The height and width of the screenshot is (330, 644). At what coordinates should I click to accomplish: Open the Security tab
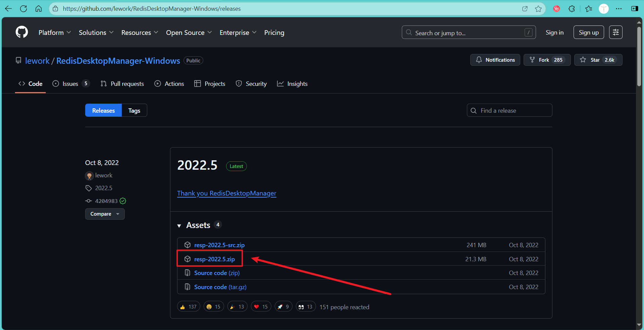(251, 84)
